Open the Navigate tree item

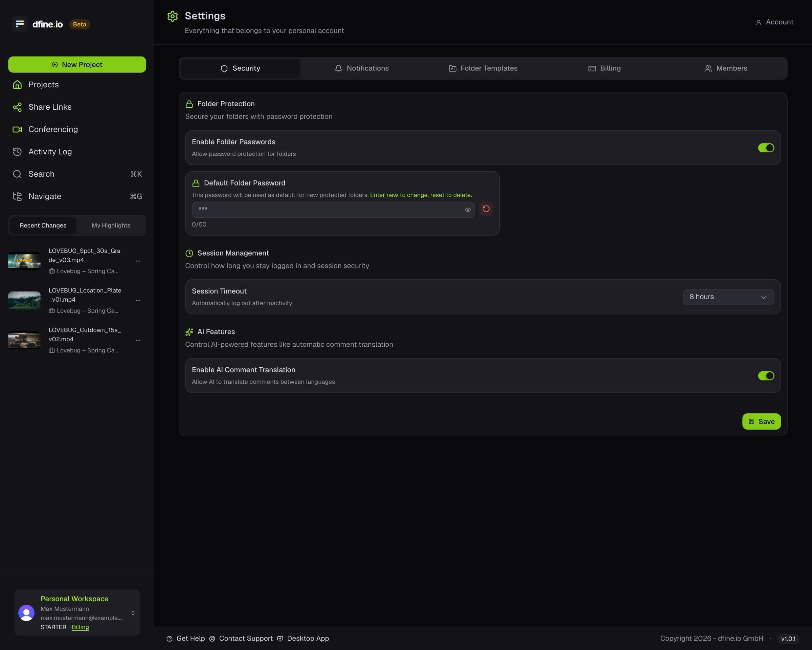click(x=77, y=196)
